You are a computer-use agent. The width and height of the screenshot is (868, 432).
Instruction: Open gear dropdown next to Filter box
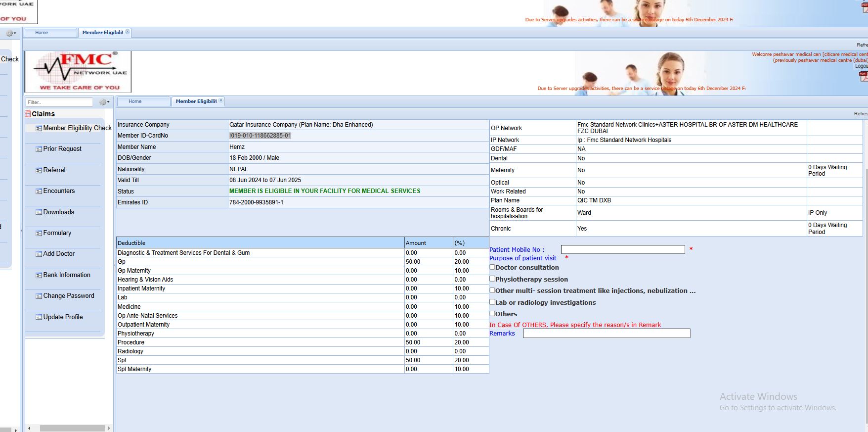tap(104, 102)
